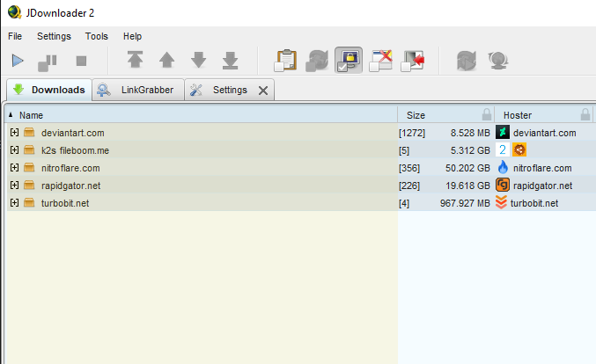Open the Tools menu

[x=97, y=36]
